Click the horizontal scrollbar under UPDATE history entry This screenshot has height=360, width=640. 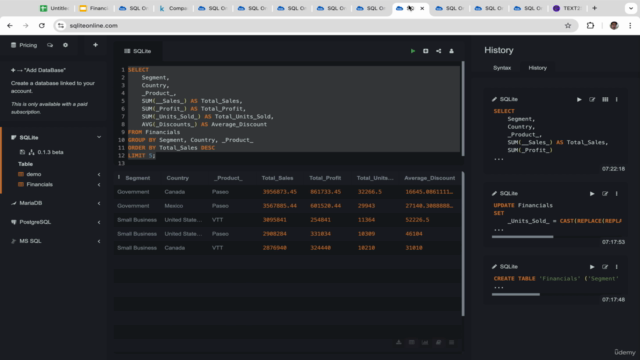(x=522, y=237)
